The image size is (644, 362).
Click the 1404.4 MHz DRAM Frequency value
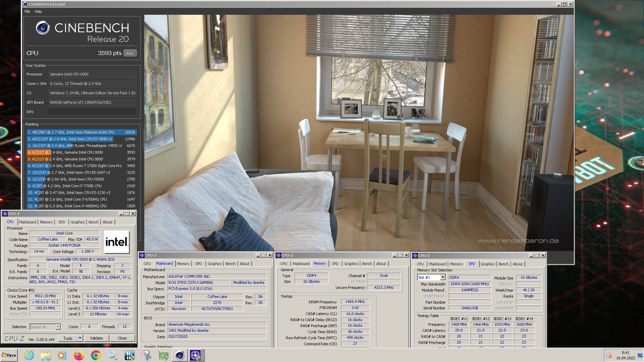point(355,302)
